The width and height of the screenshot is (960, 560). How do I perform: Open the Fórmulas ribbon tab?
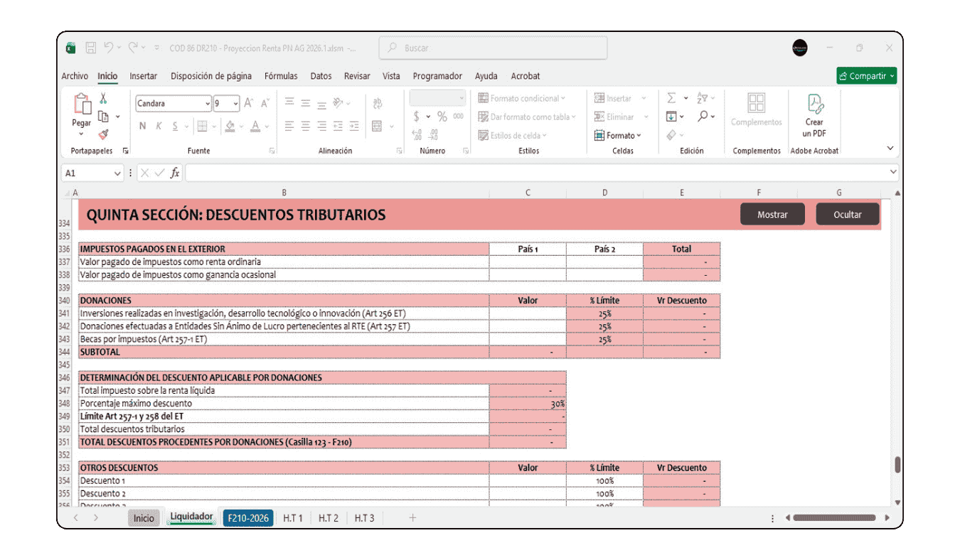point(280,76)
